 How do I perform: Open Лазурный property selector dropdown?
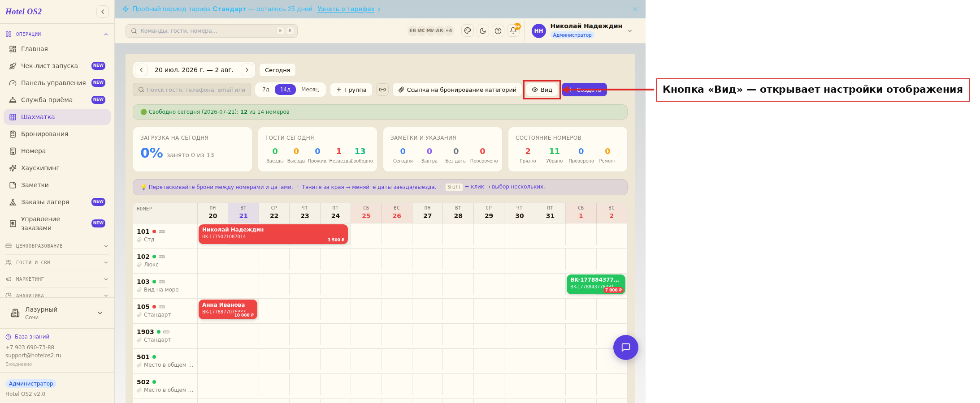[57, 313]
